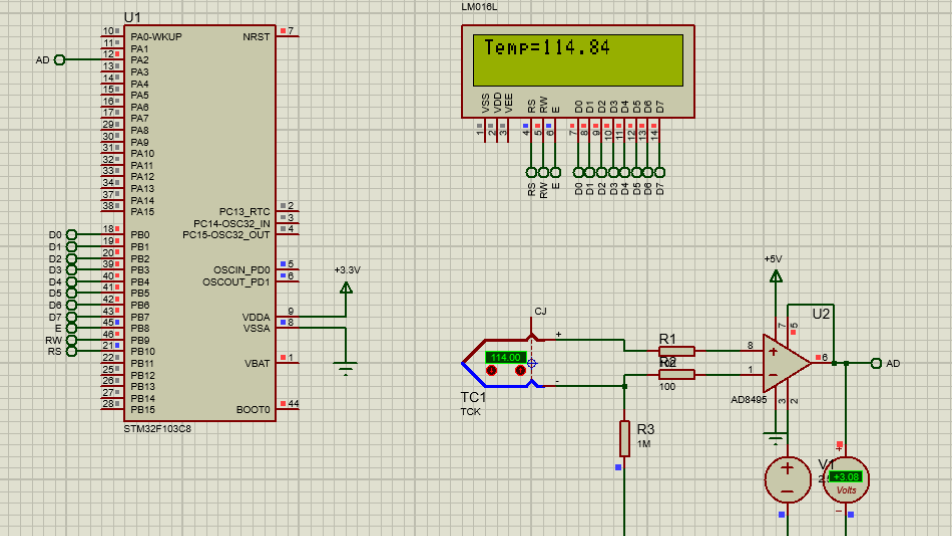Click the 1M value label of R3
The width and height of the screenshot is (952, 536).
[x=644, y=444]
